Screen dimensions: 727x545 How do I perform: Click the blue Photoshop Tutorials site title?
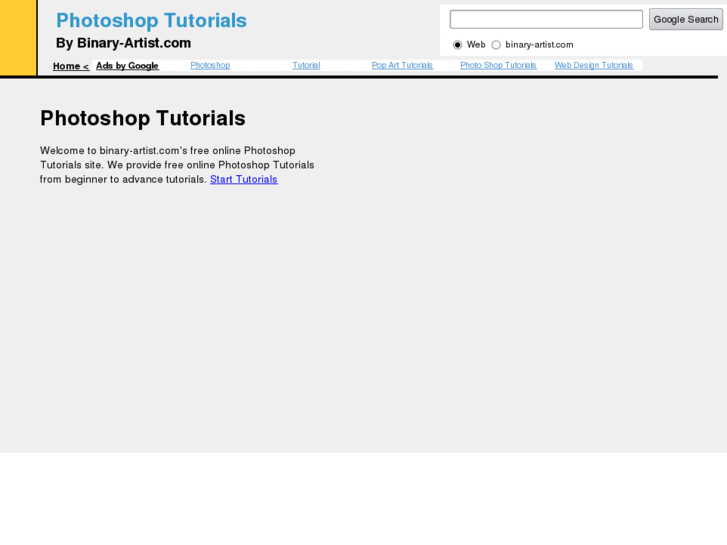[151, 20]
